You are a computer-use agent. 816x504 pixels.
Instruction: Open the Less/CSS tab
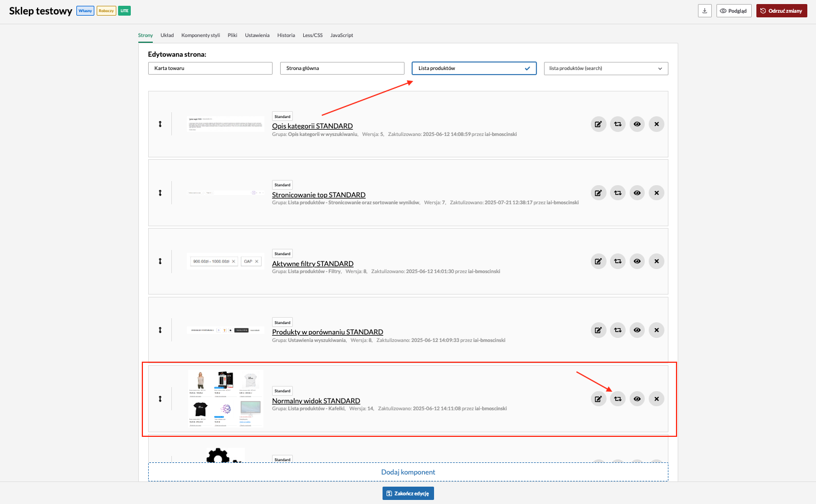[313, 35]
